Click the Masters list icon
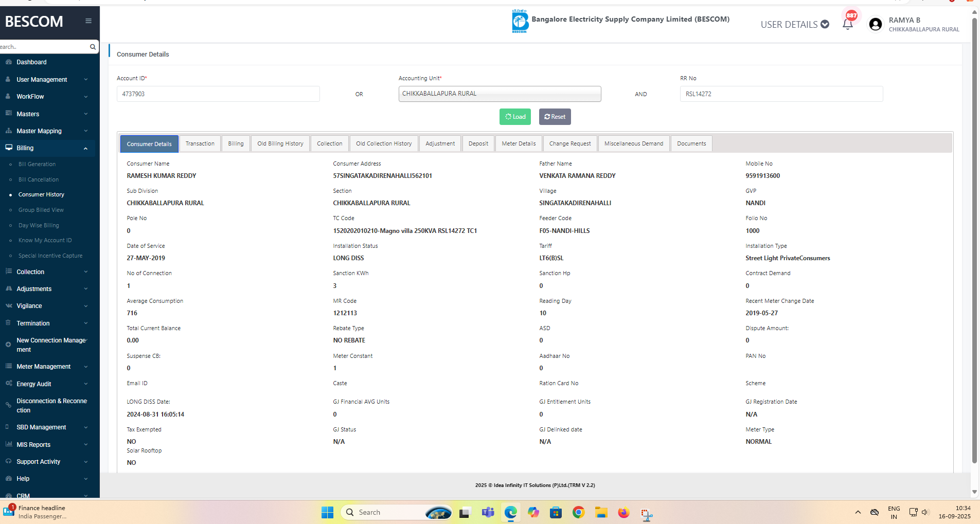Viewport: 980px width, 524px height. 9,114
